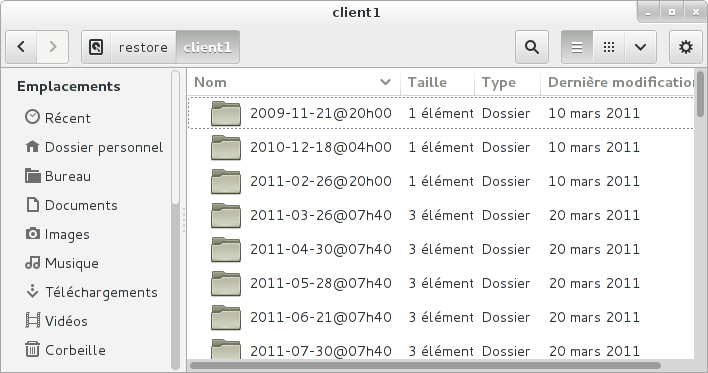Click the horizontal scrollbar at bottom
The width and height of the screenshot is (708, 373).
pyautogui.click(x=425, y=365)
